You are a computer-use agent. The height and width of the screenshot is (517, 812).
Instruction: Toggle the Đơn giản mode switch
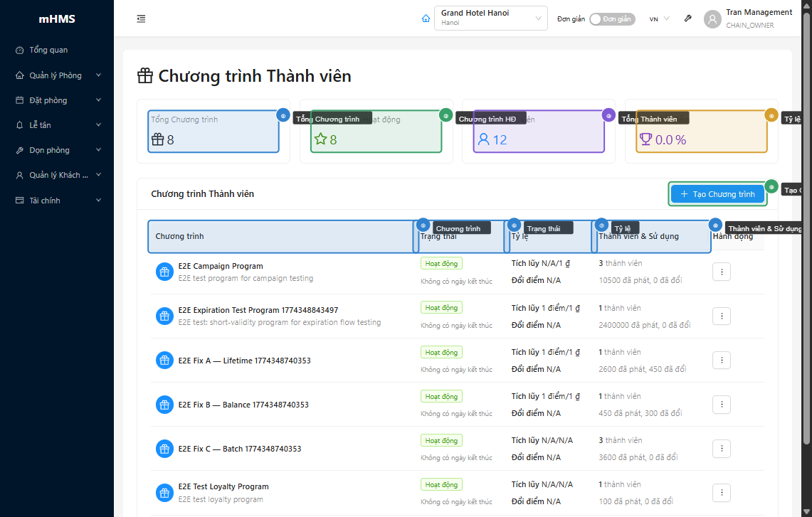[611, 19]
